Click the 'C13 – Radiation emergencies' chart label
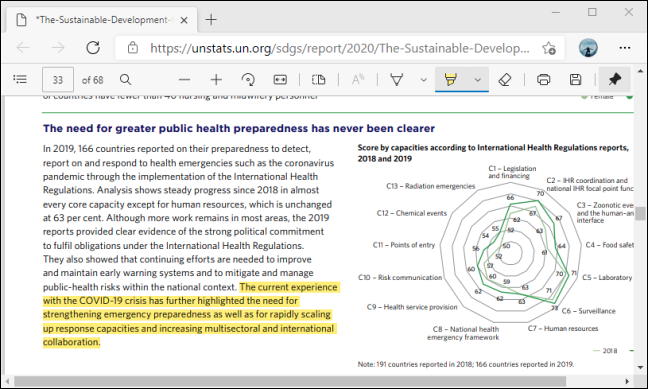The image size is (648, 389). (431, 186)
